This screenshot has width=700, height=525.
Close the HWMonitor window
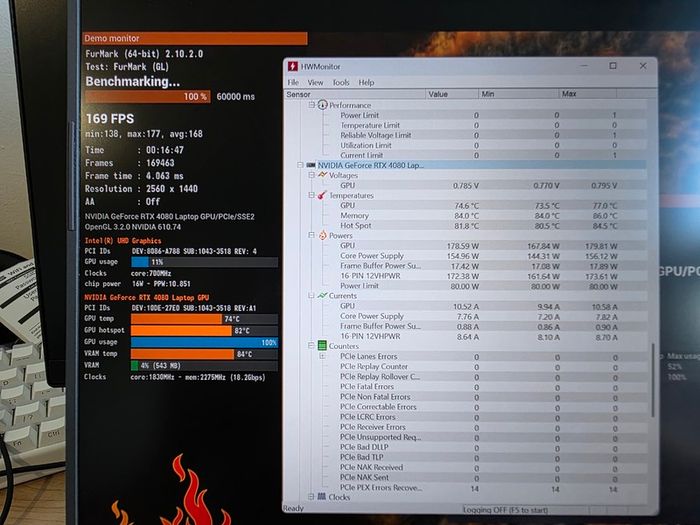pos(643,66)
